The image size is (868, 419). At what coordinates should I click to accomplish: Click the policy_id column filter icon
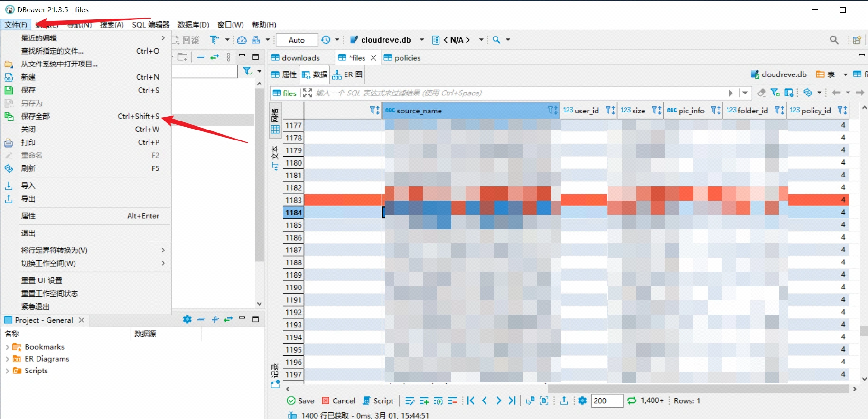842,111
